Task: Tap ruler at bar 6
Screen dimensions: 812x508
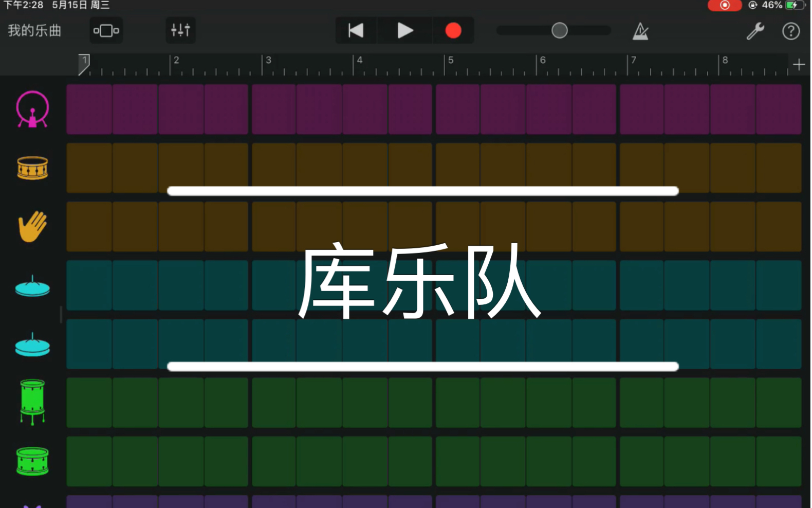Action: pyautogui.click(x=542, y=60)
